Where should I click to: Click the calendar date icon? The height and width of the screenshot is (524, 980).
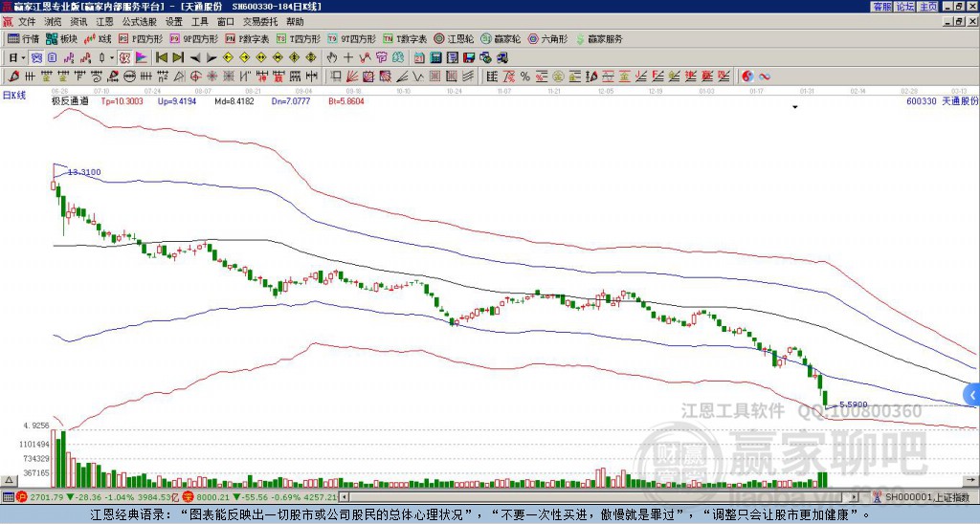click(419, 58)
